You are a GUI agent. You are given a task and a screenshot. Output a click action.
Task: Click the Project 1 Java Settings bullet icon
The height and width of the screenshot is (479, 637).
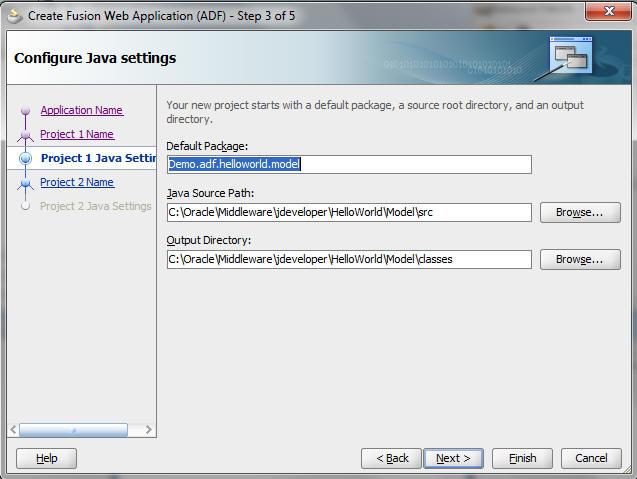click(x=26, y=158)
